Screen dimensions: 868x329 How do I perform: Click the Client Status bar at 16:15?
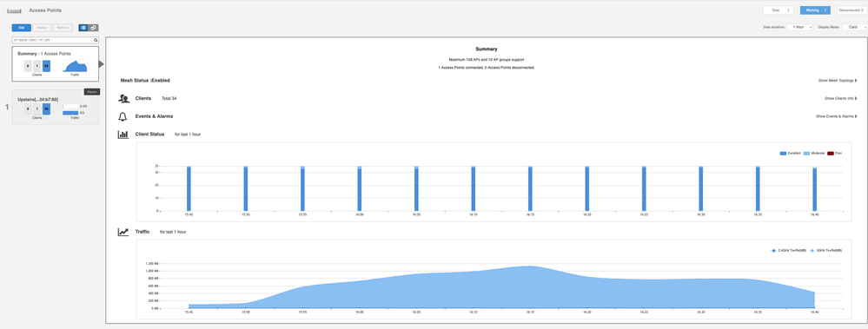point(530,188)
